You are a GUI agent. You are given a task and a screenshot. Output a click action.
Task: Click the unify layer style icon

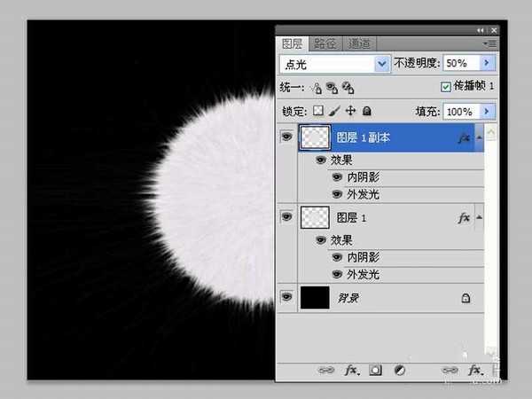pyautogui.click(x=348, y=87)
